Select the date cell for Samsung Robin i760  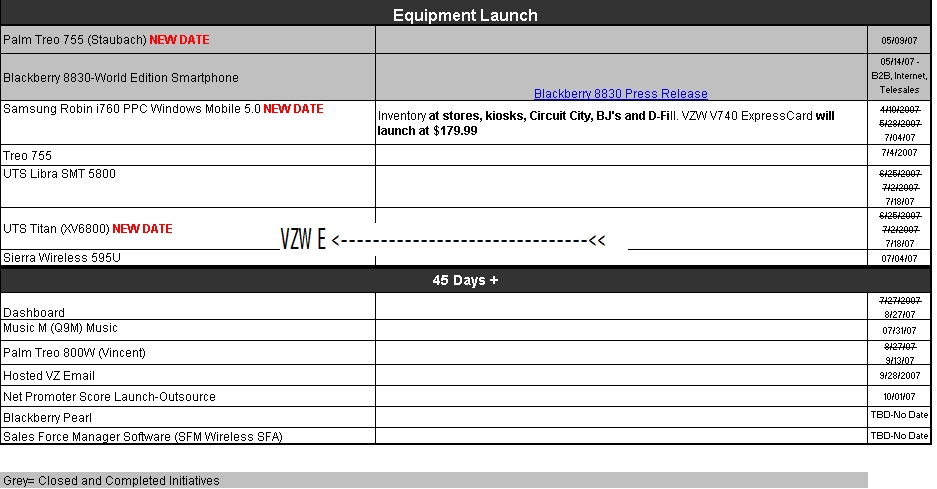899,123
